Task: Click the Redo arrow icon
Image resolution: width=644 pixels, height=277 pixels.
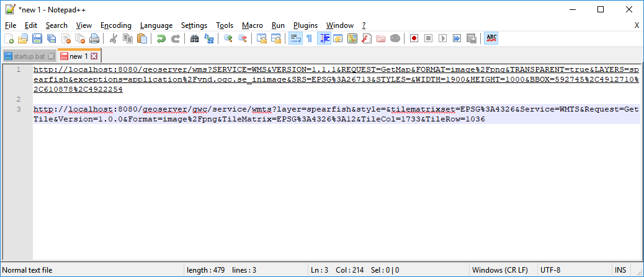Action: point(176,38)
